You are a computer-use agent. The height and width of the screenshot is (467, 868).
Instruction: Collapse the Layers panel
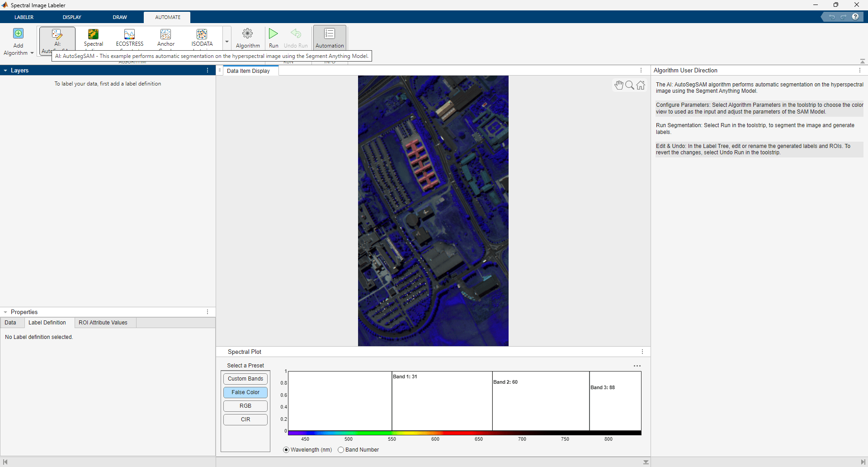pyautogui.click(x=5, y=70)
